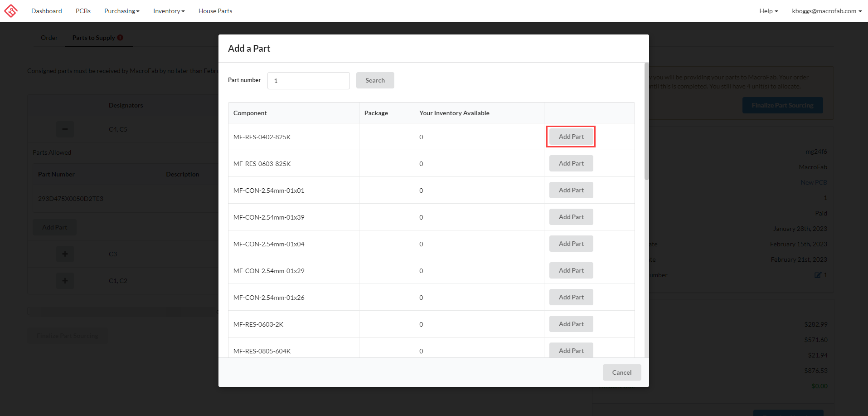868x416 pixels.
Task: Go to the Dashboard page
Action: (47, 11)
